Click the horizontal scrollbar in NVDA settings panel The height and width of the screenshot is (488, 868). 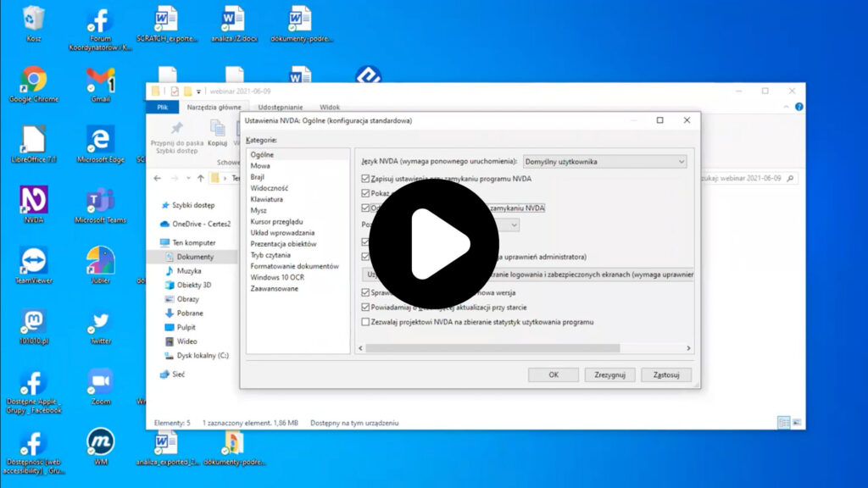(492, 348)
